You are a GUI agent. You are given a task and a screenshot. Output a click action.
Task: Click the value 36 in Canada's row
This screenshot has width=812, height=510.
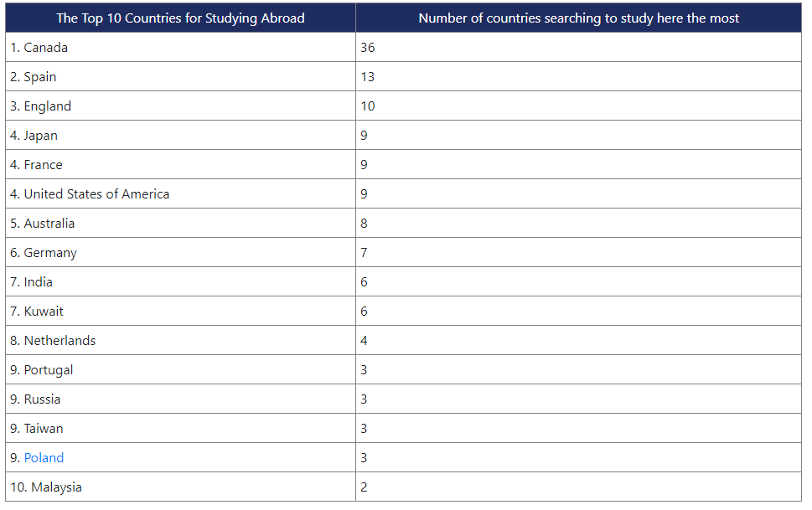pos(368,47)
